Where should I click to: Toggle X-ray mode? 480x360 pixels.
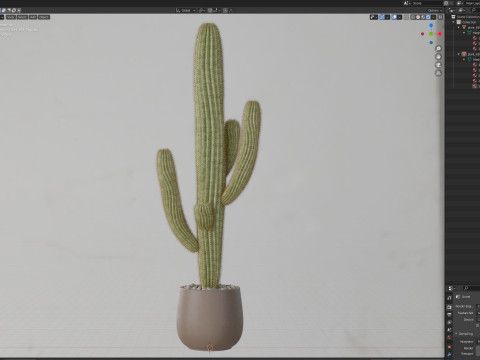(x=406, y=17)
